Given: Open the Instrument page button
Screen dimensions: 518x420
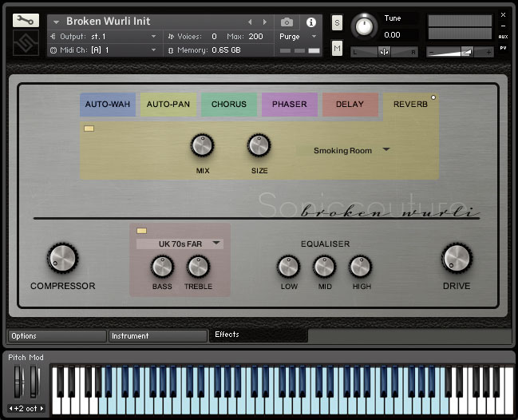Looking at the screenshot, I should pyautogui.click(x=158, y=336).
